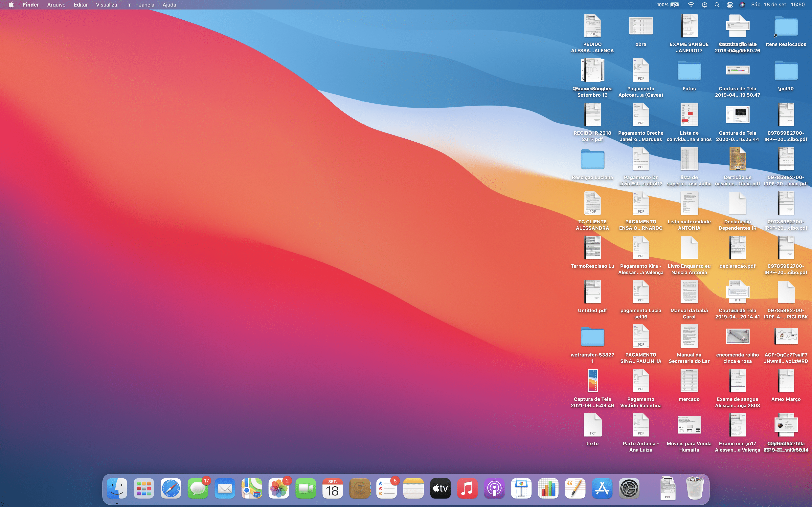Viewport: 812px width, 507px height.
Task: Open the Launchpad dock icon
Action: (x=144, y=489)
